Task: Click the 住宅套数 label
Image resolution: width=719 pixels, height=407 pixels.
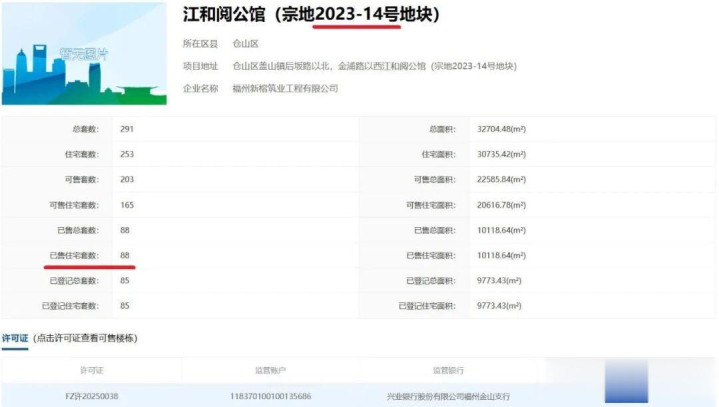Action: point(82,154)
